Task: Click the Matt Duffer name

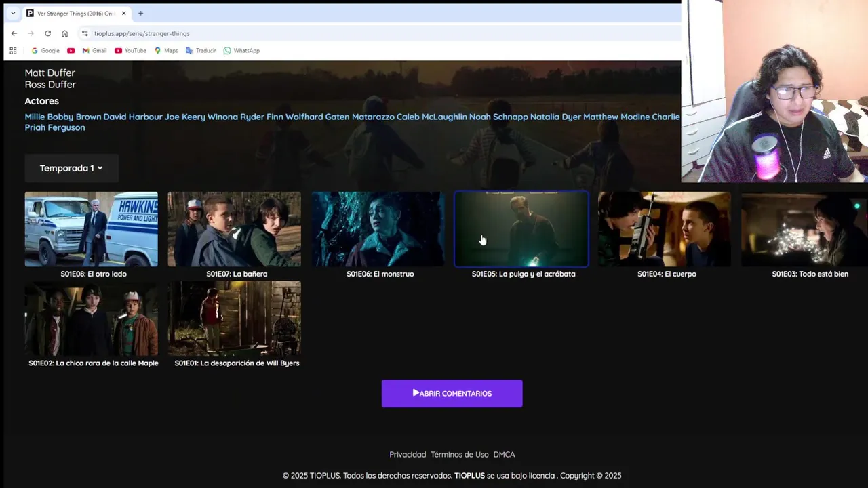Action: [x=50, y=73]
